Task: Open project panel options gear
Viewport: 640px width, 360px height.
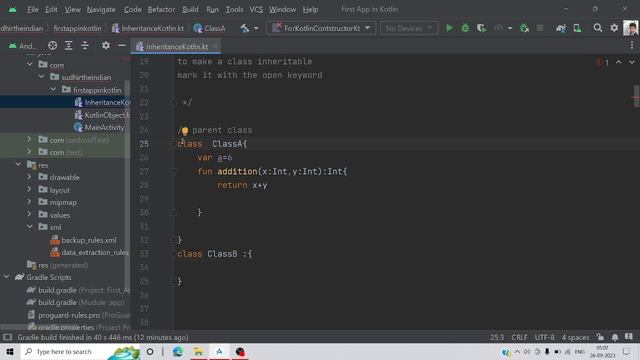Action: (x=106, y=46)
